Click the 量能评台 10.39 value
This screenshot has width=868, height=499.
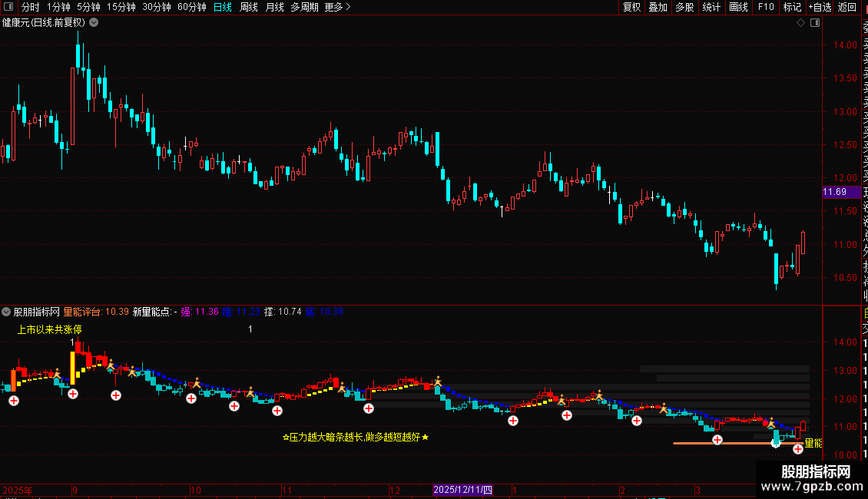click(96, 312)
